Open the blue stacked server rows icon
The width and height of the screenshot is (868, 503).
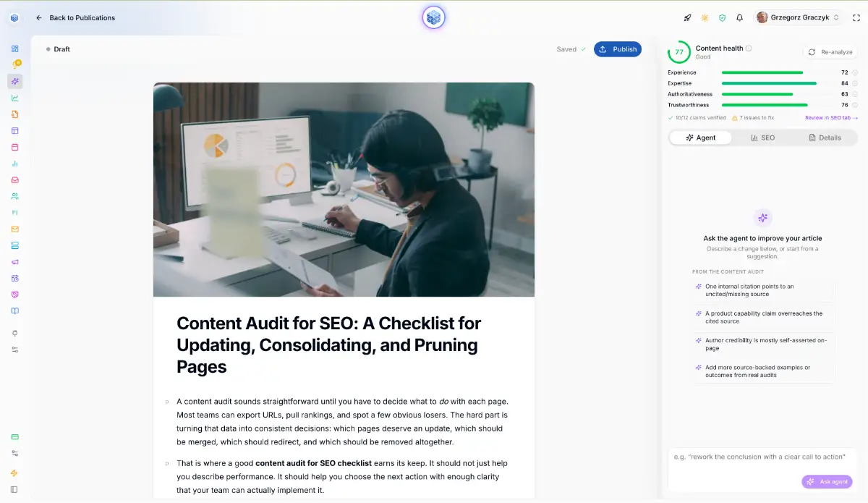tap(14, 245)
